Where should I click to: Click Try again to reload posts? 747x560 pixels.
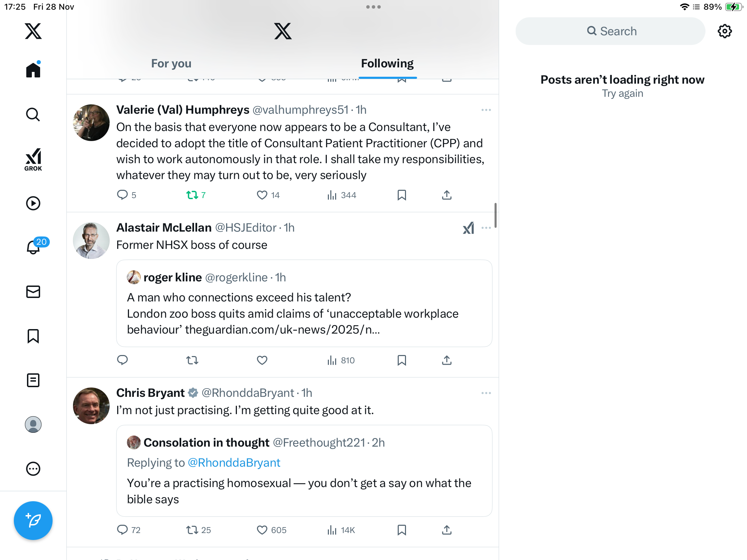click(x=622, y=93)
